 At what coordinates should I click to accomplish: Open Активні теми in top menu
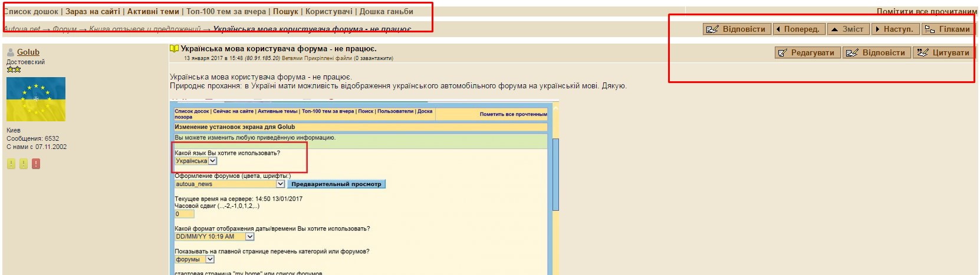[153, 11]
